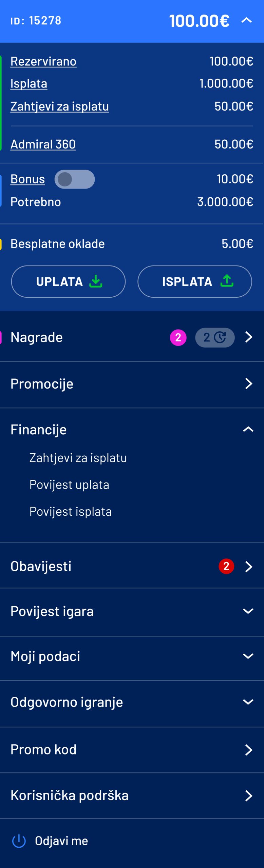Collapse the balance panel header chevron
Screen dimensions: 264x868
[x=247, y=20]
